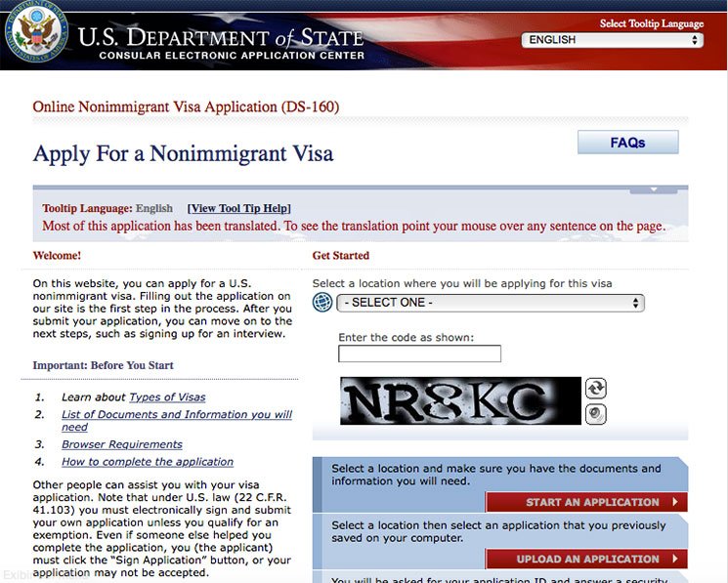
Task: Open the Types of Visas link
Action: click(x=167, y=397)
